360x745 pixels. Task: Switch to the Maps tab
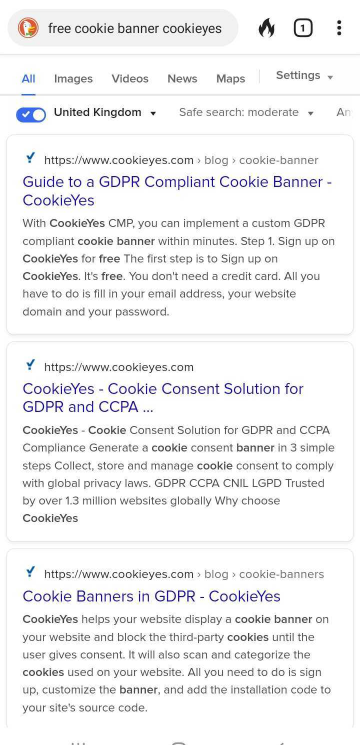pos(231,78)
